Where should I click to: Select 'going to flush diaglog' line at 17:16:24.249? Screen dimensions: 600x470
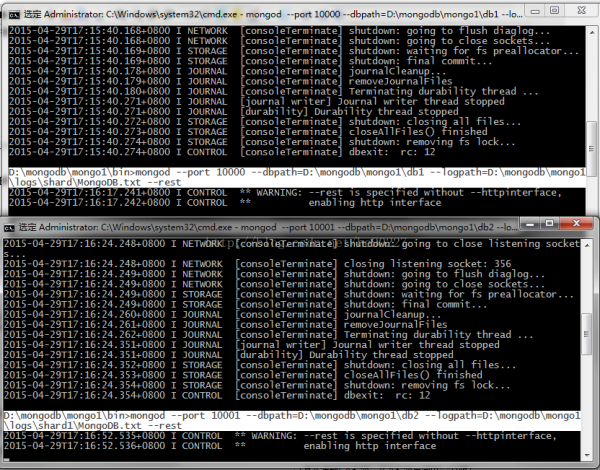(274, 274)
